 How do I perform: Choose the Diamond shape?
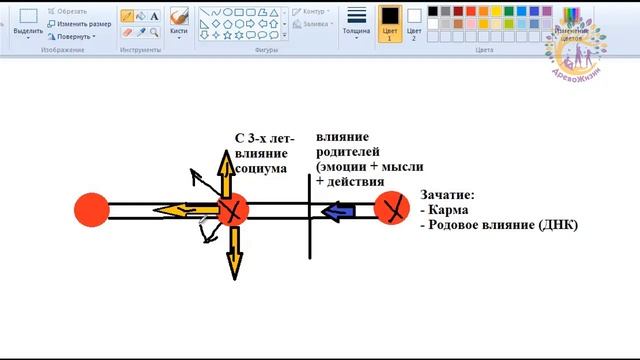coord(216,24)
